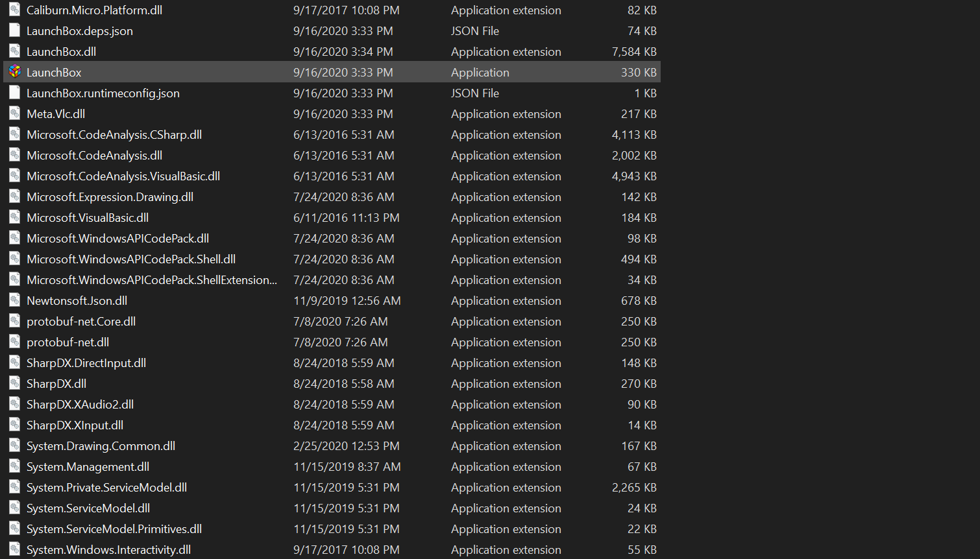Select file name Microsoft.WindowsAPICodePack.dll

click(117, 239)
